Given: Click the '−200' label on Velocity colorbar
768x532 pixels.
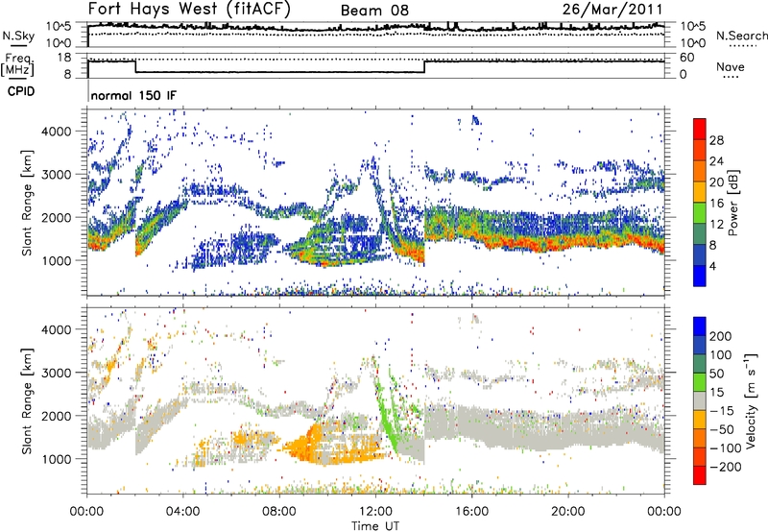Looking at the screenshot, I should pos(725,467).
